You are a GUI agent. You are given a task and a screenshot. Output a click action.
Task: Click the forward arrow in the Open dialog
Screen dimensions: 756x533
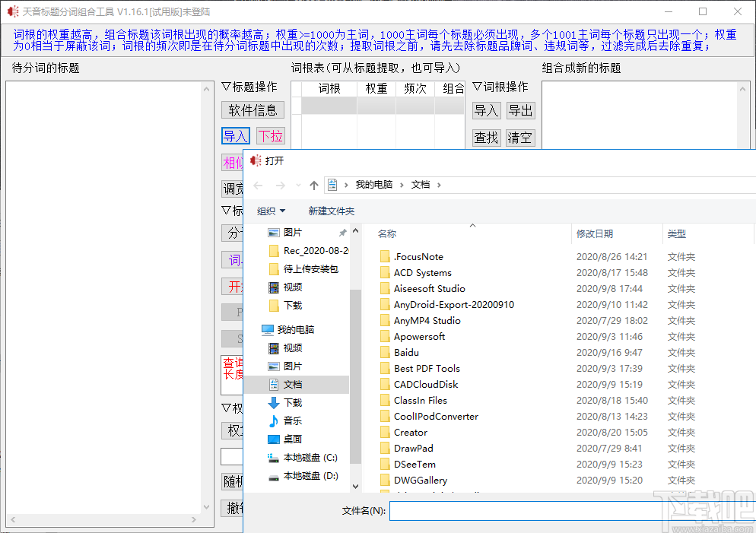click(x=280, y=186)
